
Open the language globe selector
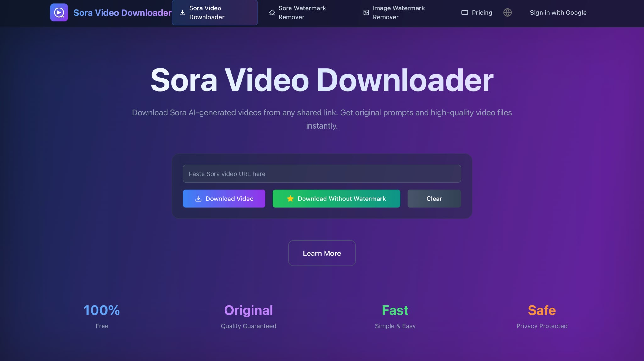pos(508,13)
